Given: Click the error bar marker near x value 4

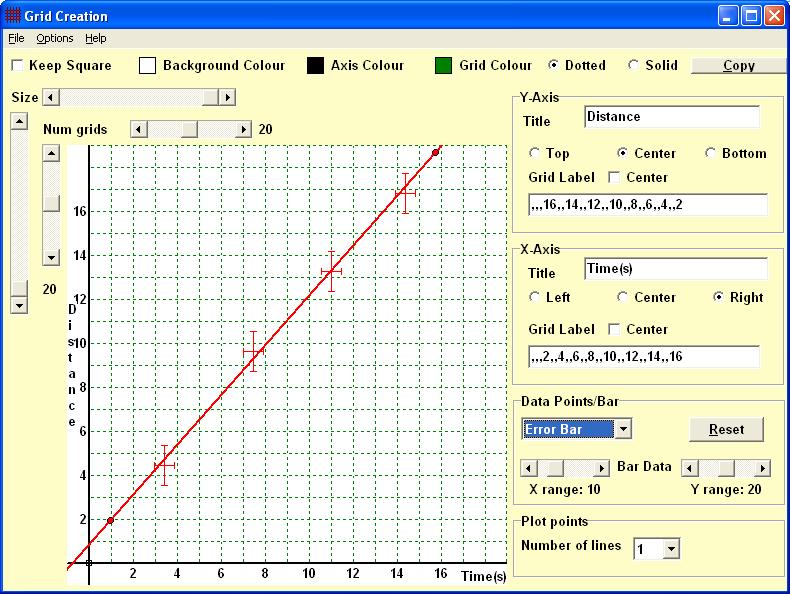Looking at the screenshot, I should [164, 466].
